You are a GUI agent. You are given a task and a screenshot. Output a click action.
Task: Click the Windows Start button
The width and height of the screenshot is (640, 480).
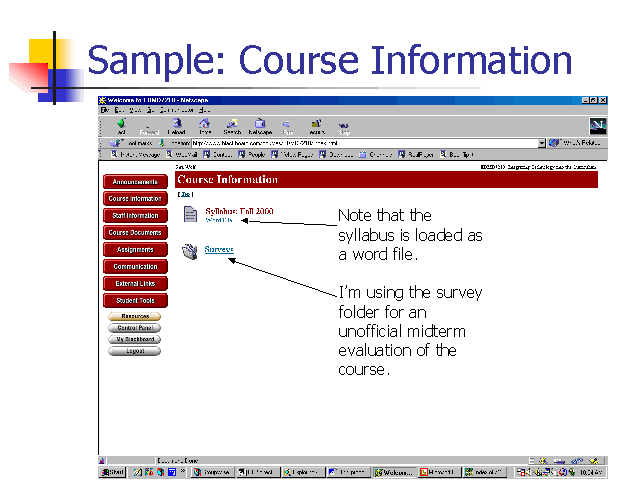click(113, 472)
